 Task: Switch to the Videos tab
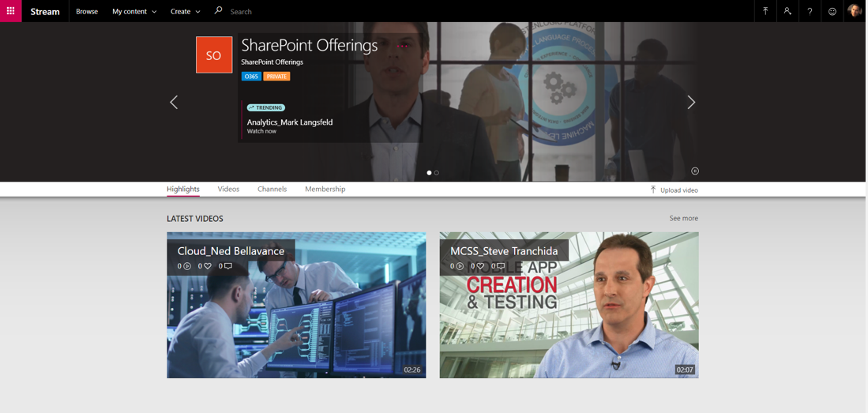(x=228, y=190)
